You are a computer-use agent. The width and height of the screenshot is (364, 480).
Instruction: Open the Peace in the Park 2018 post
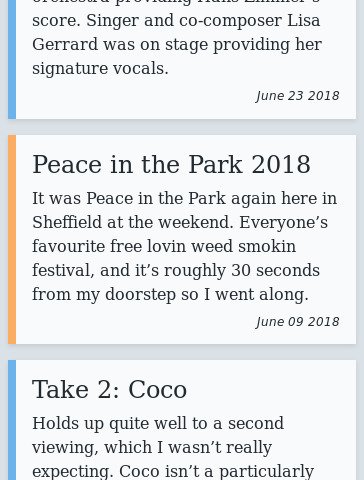tap(171, 164)
